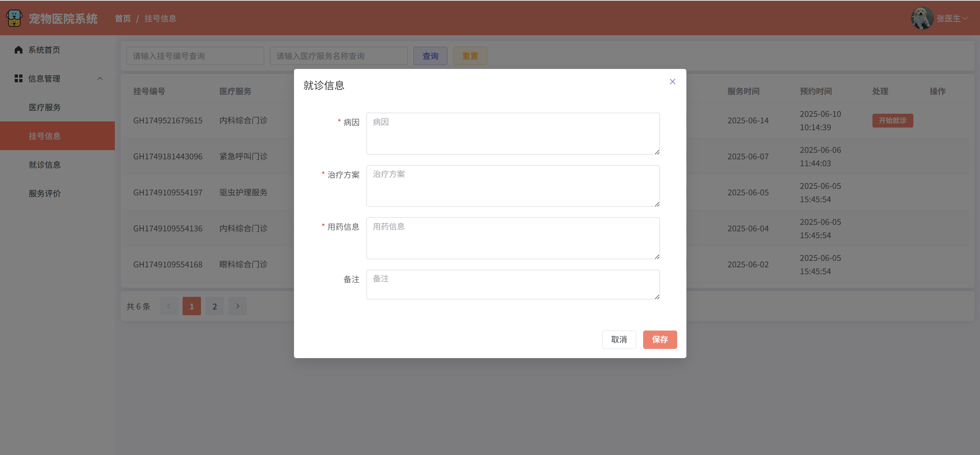Click the grid icon beside 信息管理
980x455 pixels.
pos(18,79)
